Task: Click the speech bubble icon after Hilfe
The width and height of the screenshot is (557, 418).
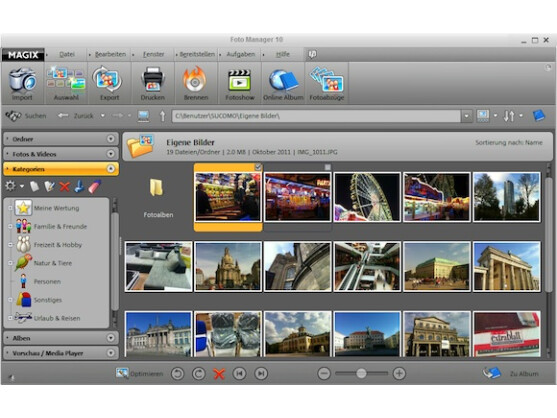Action: coord(312,54)
